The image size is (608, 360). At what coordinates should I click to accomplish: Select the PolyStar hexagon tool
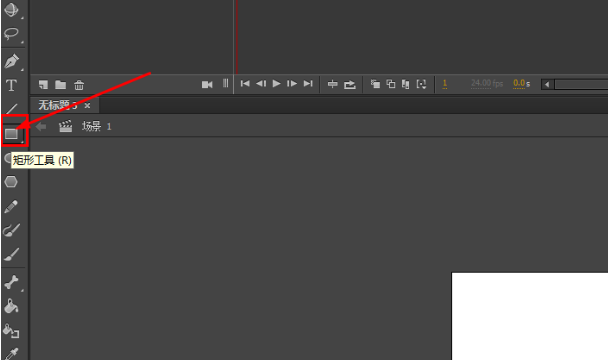click(x=11, y=182)
